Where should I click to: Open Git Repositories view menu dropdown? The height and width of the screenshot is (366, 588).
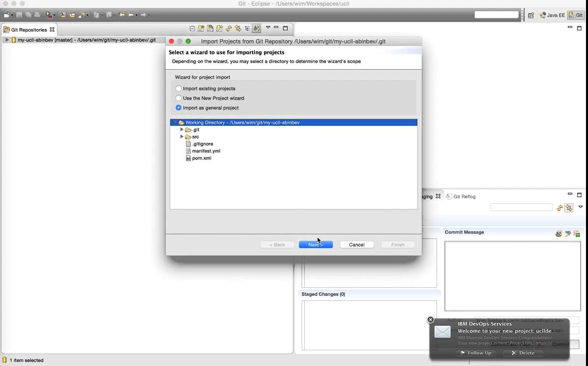268,27
